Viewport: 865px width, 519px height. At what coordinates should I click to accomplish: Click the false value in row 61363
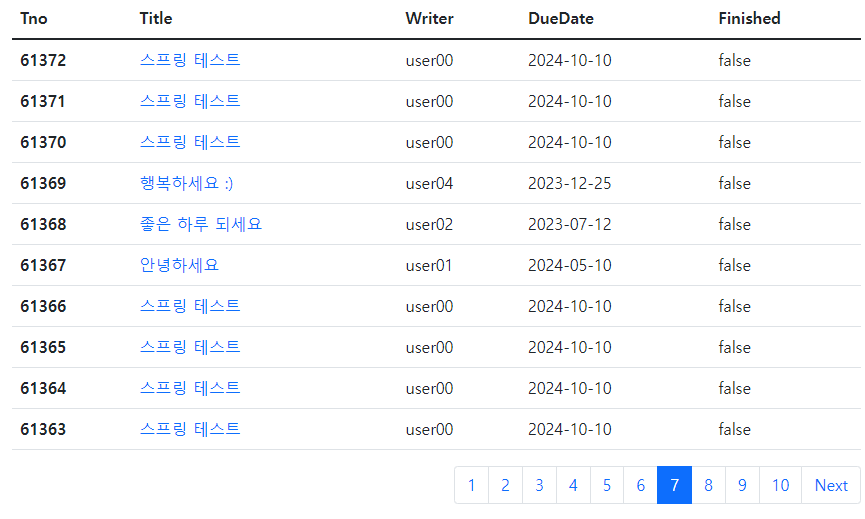734,429
